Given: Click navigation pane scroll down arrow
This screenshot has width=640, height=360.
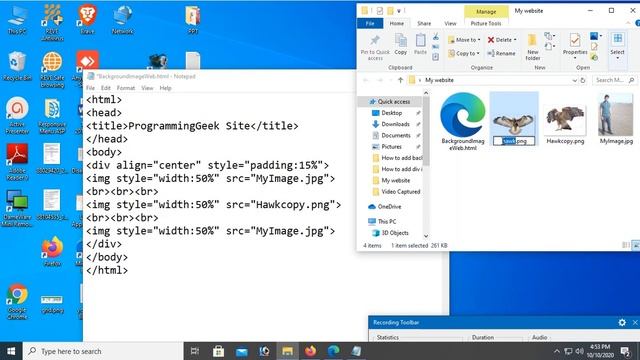Looking at the screenshot, I should [x=426, y=236].
